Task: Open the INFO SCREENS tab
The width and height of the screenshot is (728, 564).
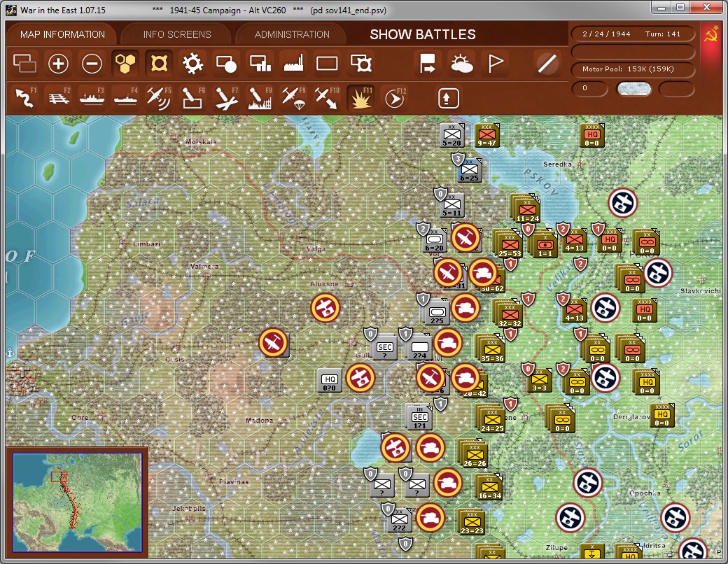Action: pyautogui.click(x=177, y=34)
